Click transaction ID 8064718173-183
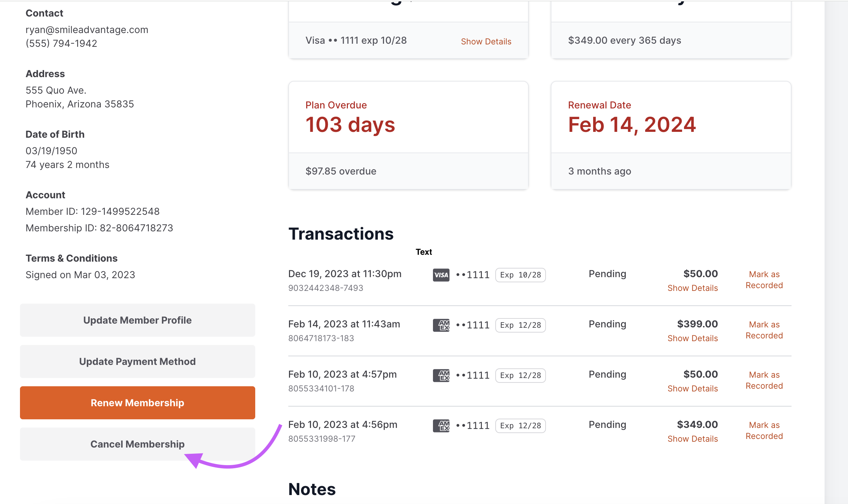This screenshot has height=504, width=848. pos(321,338)
